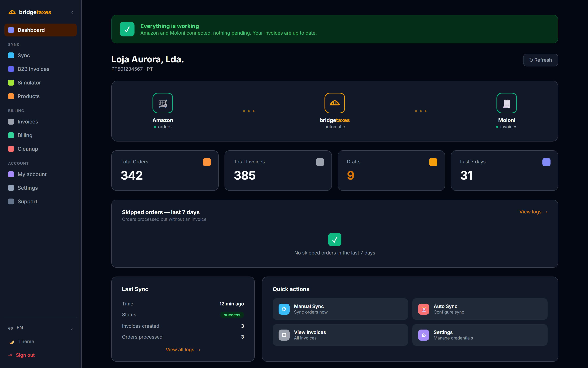The width and height of the screenshot is (588, 368).
Task: Click Settings 'Manage credentials' label
Action: [x=453, y=338]
